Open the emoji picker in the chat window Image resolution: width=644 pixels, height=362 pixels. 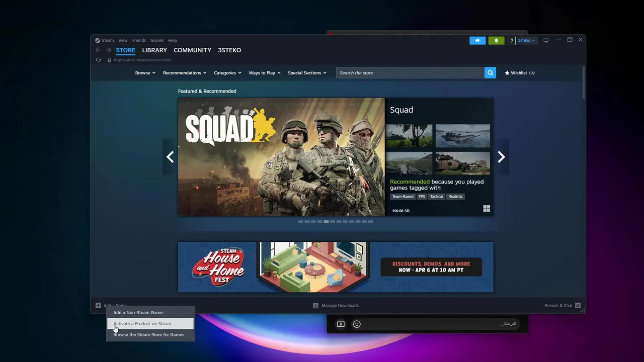point(357,324)
